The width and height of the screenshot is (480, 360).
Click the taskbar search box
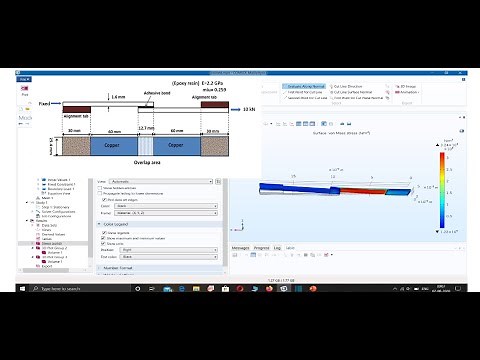coord(80,289)
